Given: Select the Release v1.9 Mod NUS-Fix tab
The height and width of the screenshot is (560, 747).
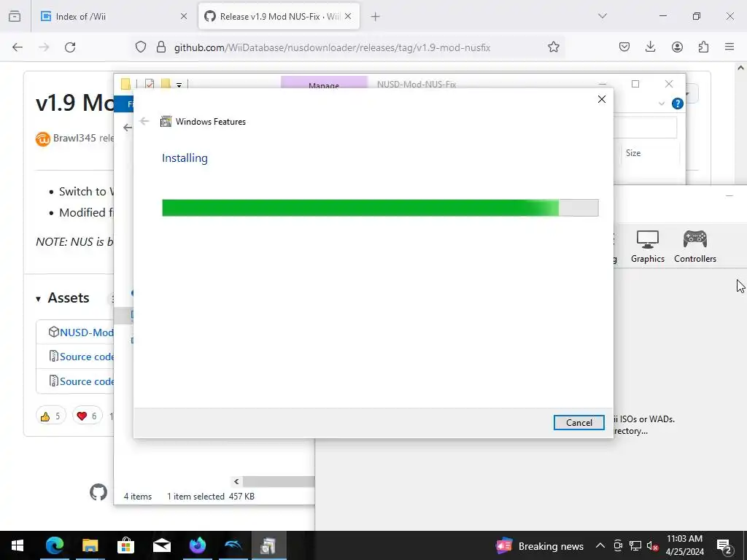Looking at the screenshot, I should [279, 16].
